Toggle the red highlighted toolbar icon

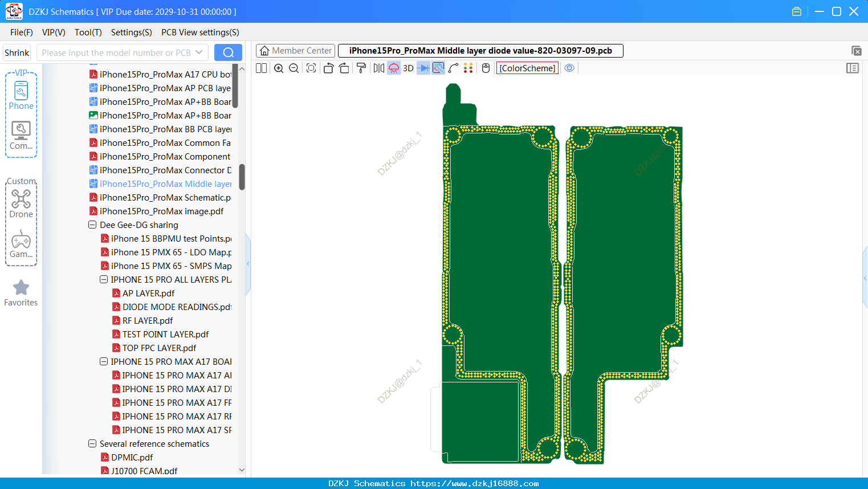tap(394, 68)
